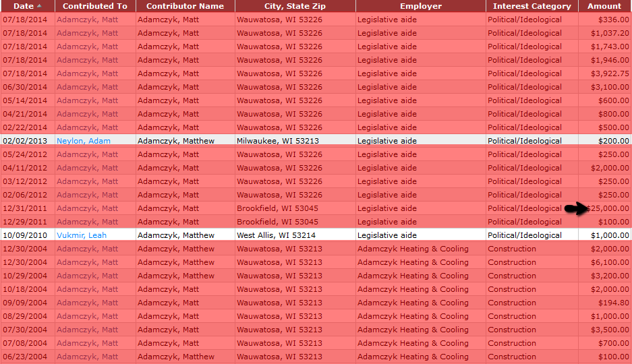Open the Vukmir, Leah recipient link
Screen dimensions: 632x364
[x=82, y=235]
